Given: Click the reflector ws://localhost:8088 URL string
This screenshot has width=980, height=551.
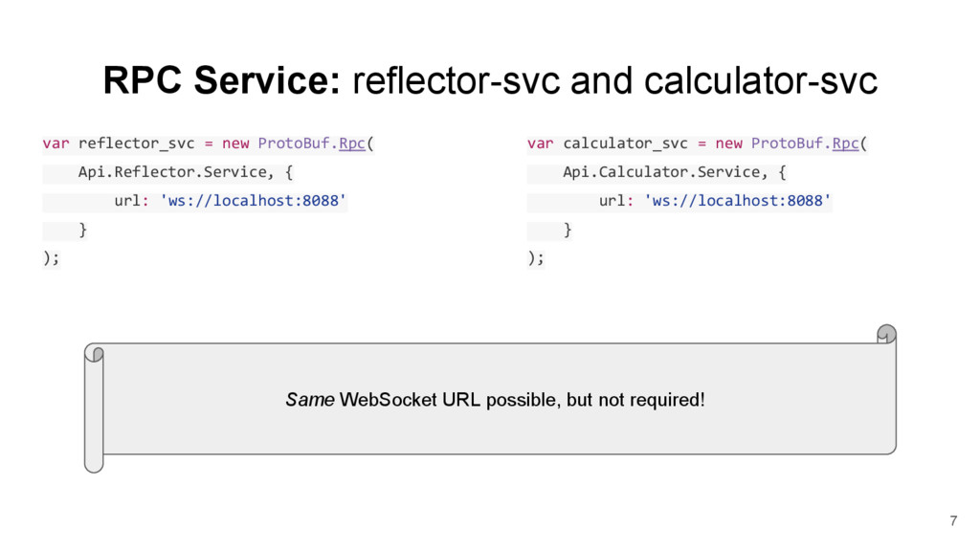Looking at the screenshot, I should tap(253, 201).
